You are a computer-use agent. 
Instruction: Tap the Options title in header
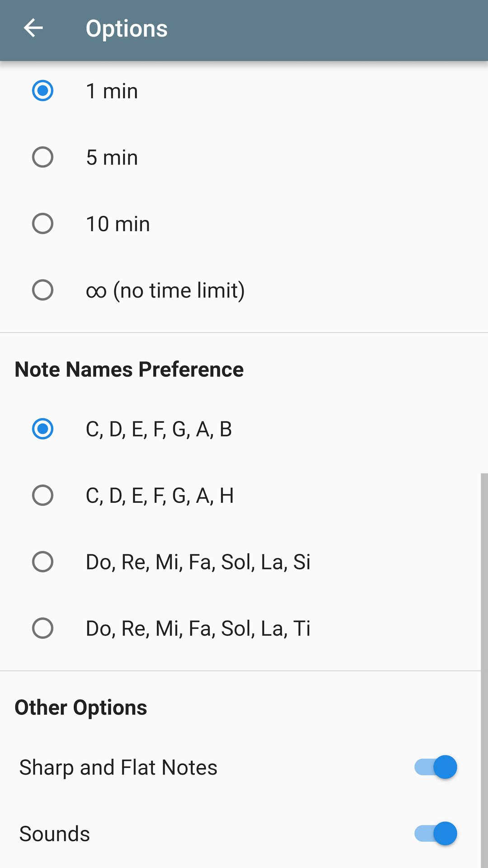click(127, 28)
